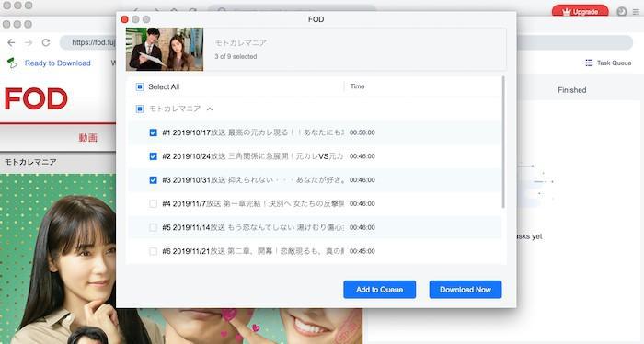Viewport: 644px width, 344px height.
Task: Click the '3 of 9 selected' text
Action: [x=236, y=57]
